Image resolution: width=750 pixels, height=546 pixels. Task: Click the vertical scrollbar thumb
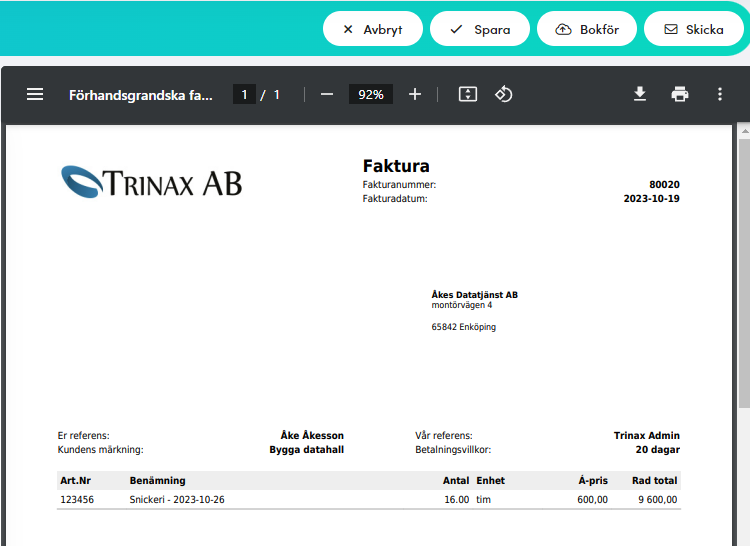(744, 273)
